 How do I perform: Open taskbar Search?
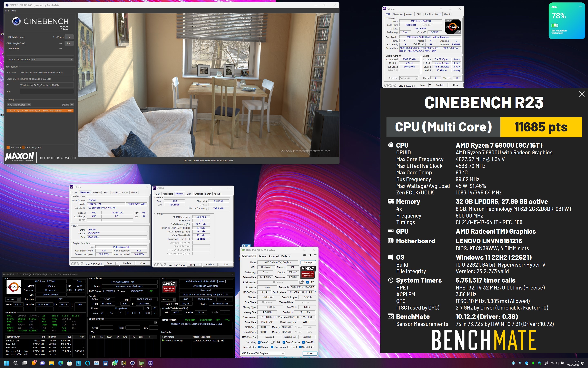click(16, 363)
